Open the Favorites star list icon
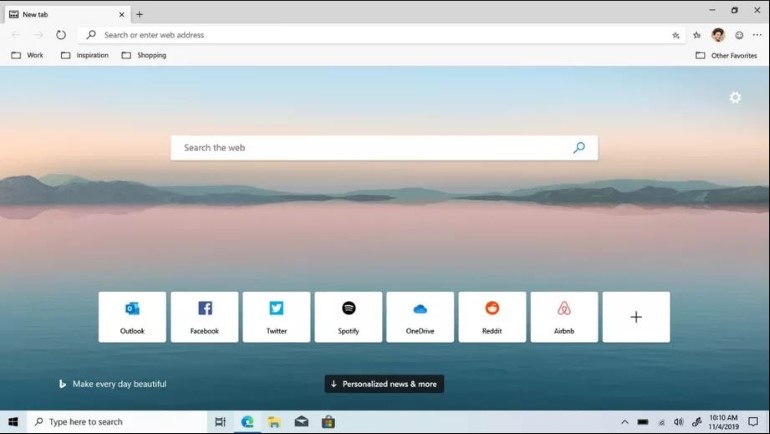 coord(697,35)
